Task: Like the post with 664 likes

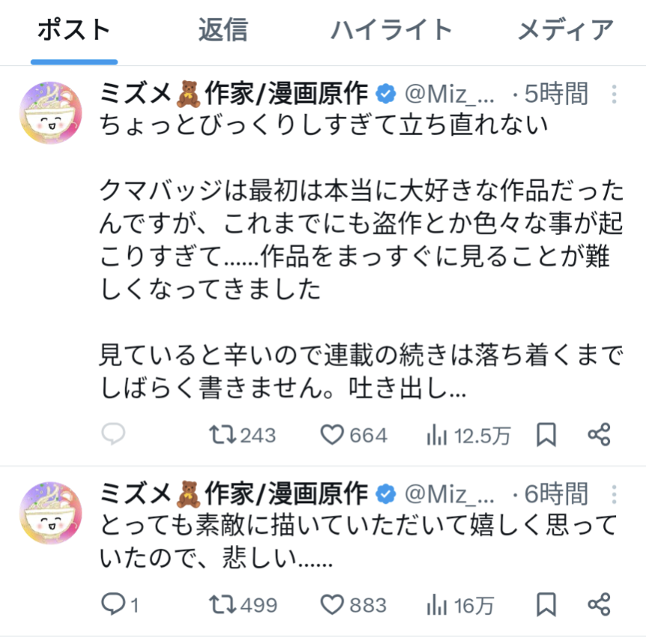Action: 332,434
